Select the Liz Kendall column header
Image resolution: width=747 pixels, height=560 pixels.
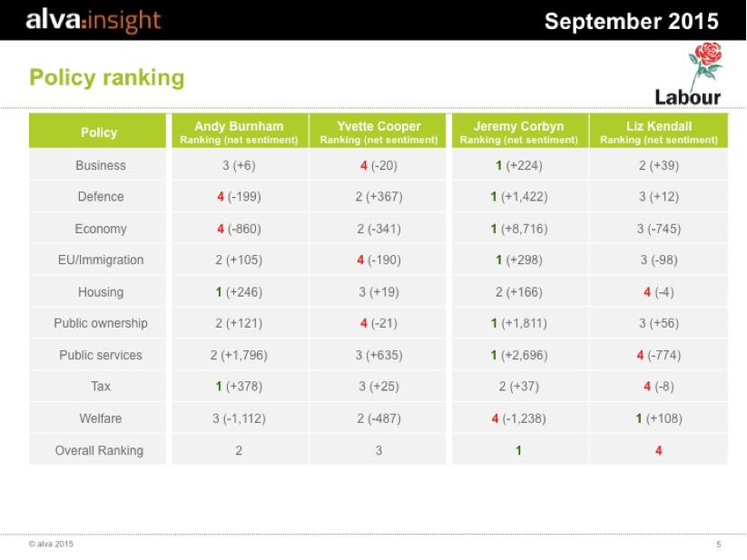pyautogui.click(x=658, y=132)
